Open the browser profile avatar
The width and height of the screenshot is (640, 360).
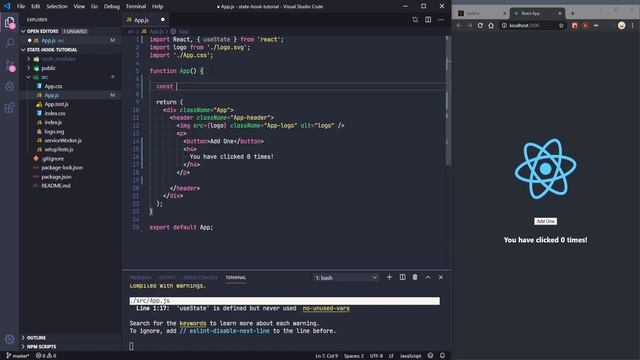[621, 25]
